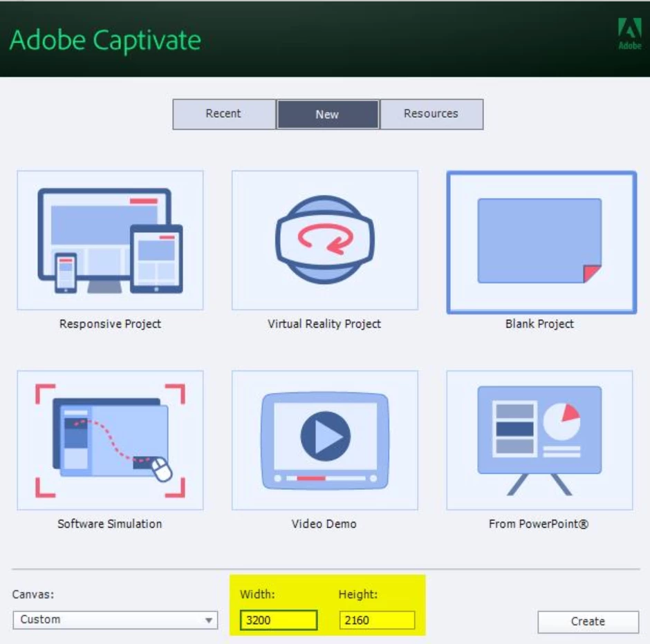Open the Canvas Custom dropdown
Image resolution: width=650 pixels, height=644 pixels.
(x=115, y=620)
